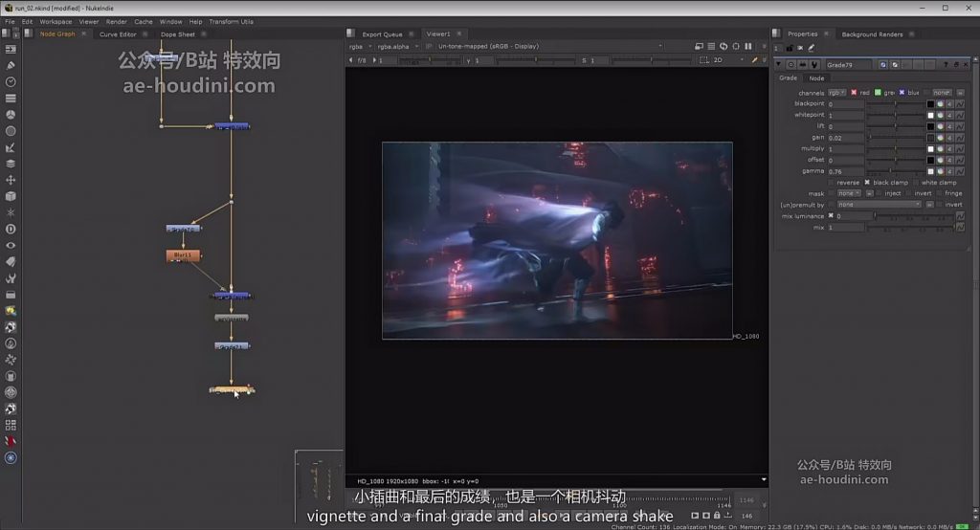Image resolution: width=980 pixels, height=530 pixels.
Task: Toggle the green channel checkbox
Action: tap(878, 93)
